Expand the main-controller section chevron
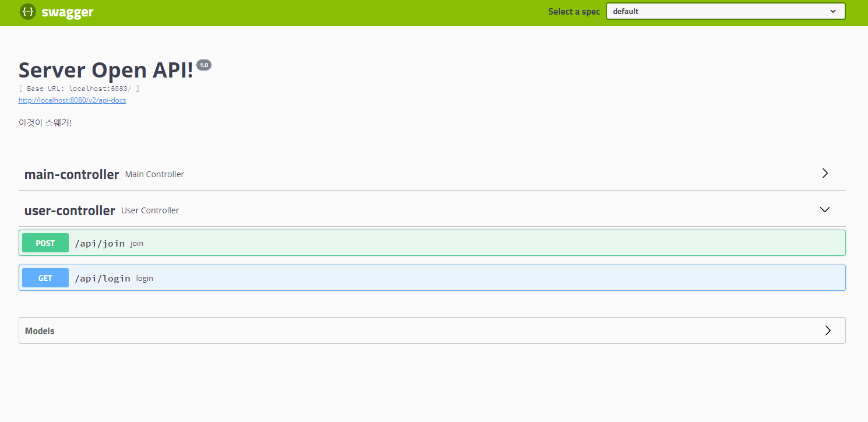 [x=825, y=173]
